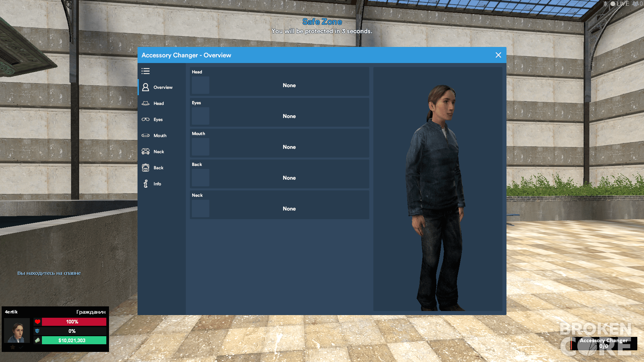
Task: Click the Гражданин job label
Action: [x=91, y=312]
